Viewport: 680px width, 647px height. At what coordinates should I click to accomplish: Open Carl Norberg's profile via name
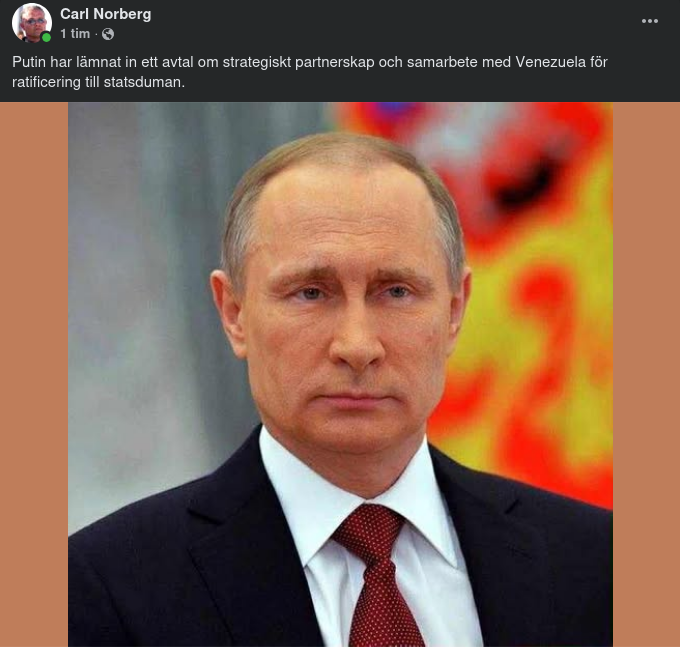pyautogui.click(x=106, y=14)
